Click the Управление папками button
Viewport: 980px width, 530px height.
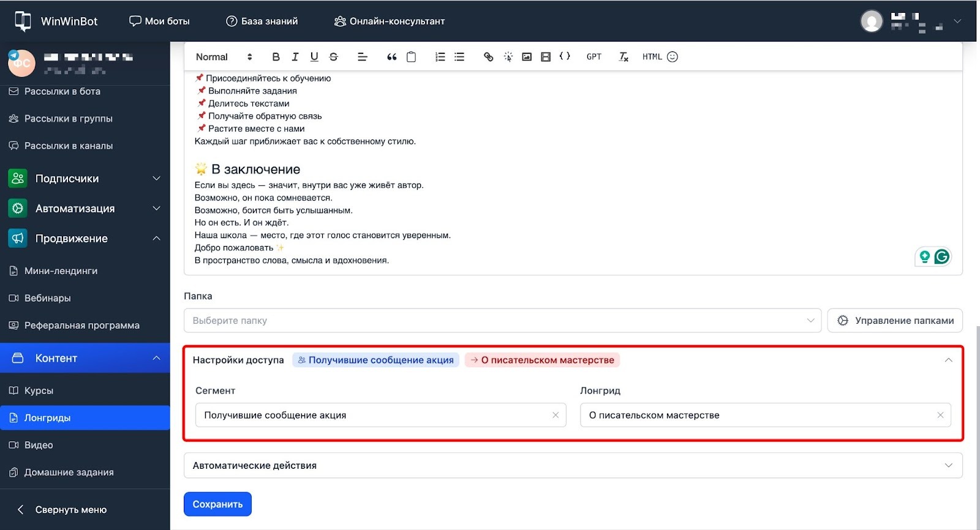[895, 321]
